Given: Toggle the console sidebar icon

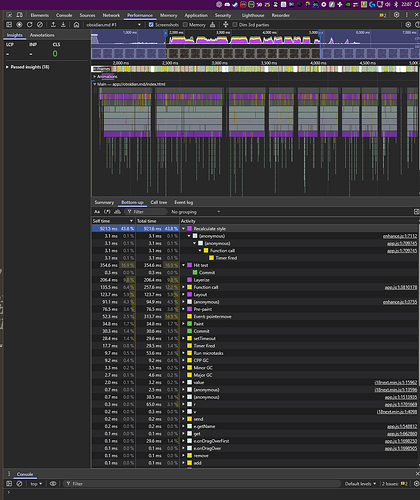Looking at the screenshot, I should coord(9,484).
